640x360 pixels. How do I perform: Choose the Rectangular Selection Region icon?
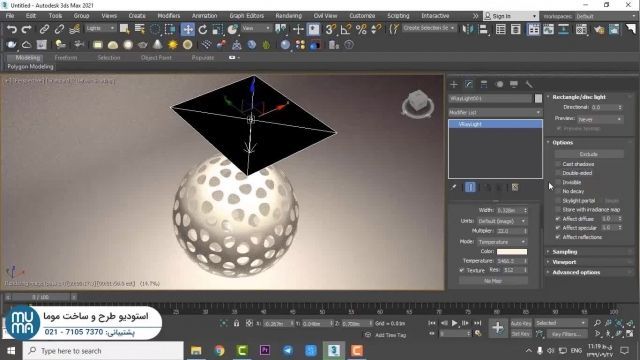pos(155,29)
